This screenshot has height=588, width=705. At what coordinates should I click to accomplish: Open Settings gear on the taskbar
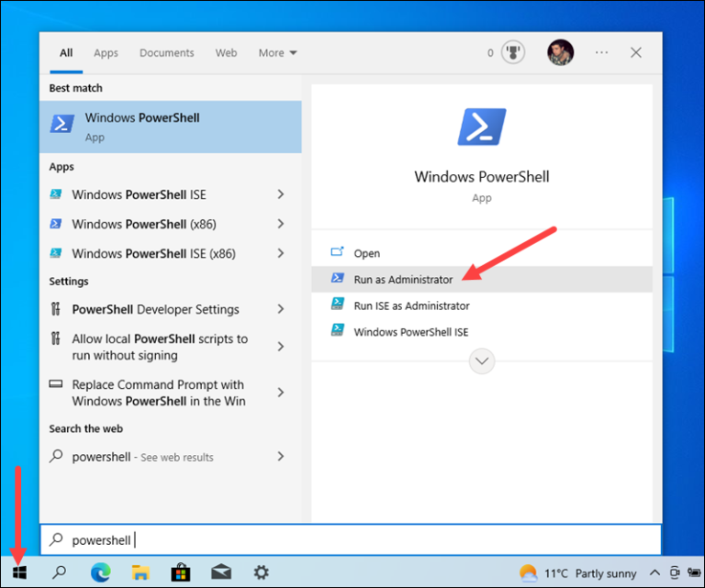[262, 572]
